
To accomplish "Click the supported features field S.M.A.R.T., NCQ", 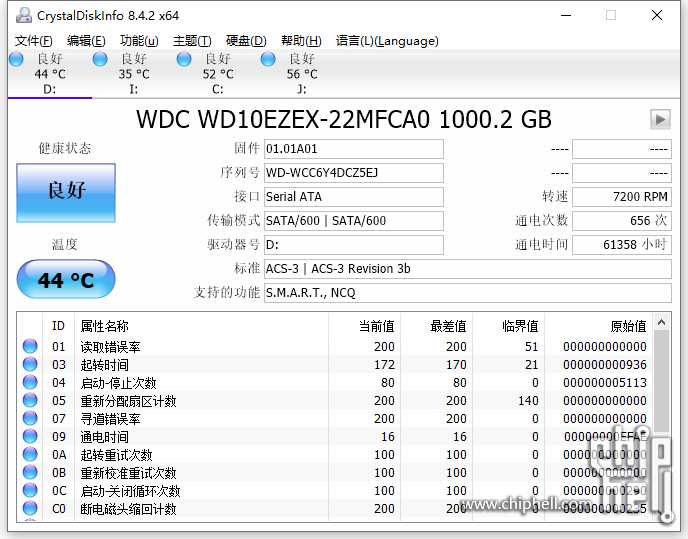I will pyautogui.click(x=468, y=293).
